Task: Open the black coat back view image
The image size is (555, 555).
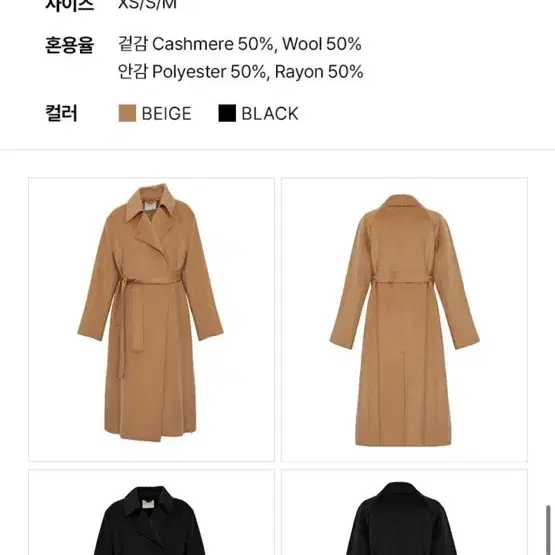Action: pyautogui.click(x=404, y=512)
